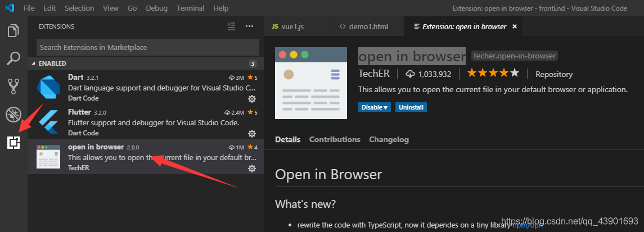Open the Disable dropdown button
Viewport: 644px width, 232px height.
[374, 107]
